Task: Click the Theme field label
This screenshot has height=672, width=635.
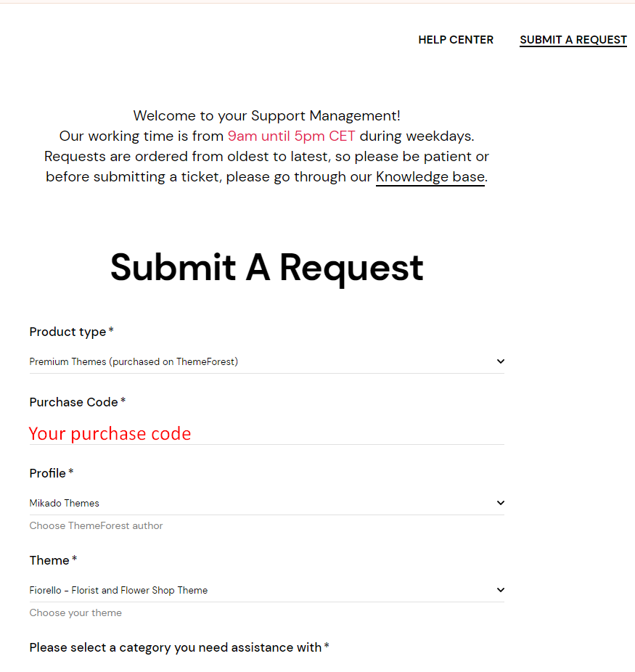Action: (x=53, y=560)
